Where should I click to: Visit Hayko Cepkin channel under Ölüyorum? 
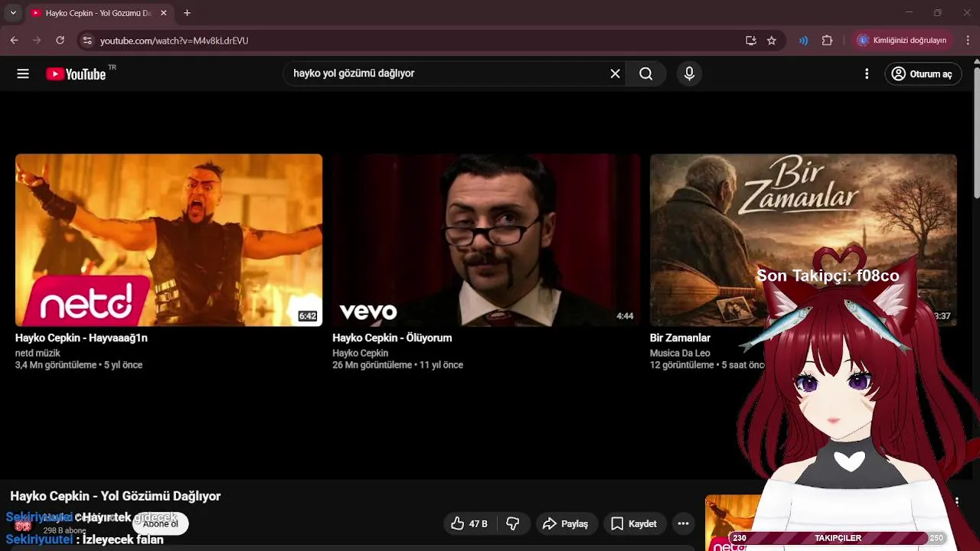point(360,353)
